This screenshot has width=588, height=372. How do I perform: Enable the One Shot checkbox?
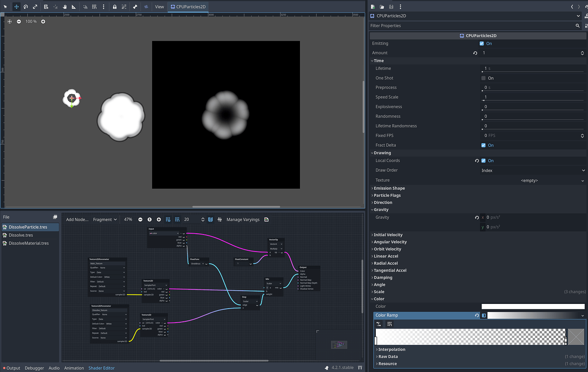point(484,78)
